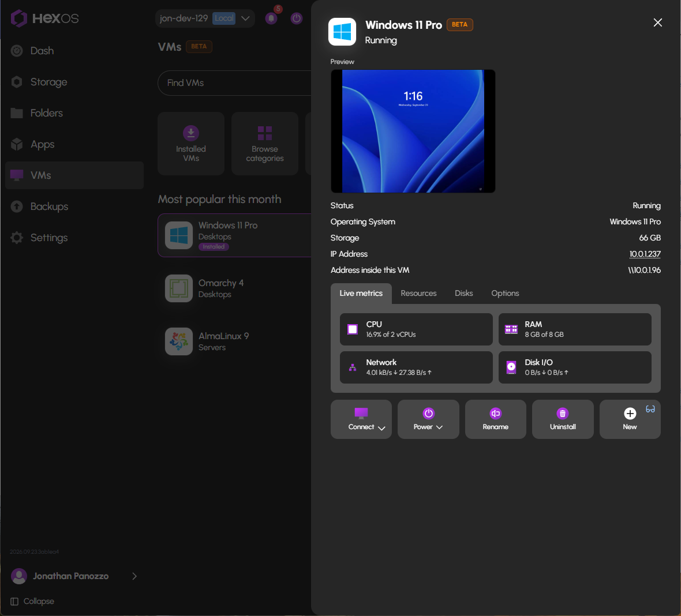The height and width of the screenshot is (616, 681).
Task: Switch to the Resources tab
Action: pos(418,294)
